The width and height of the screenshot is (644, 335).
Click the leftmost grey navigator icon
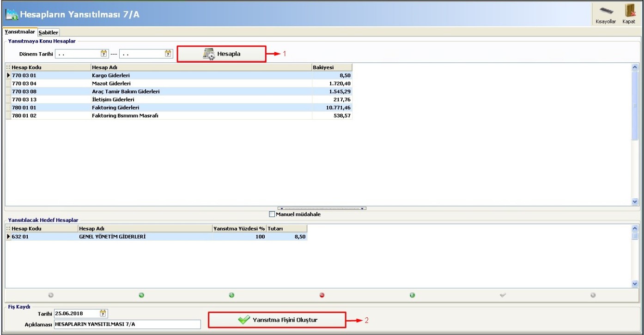tap(50, 295)
